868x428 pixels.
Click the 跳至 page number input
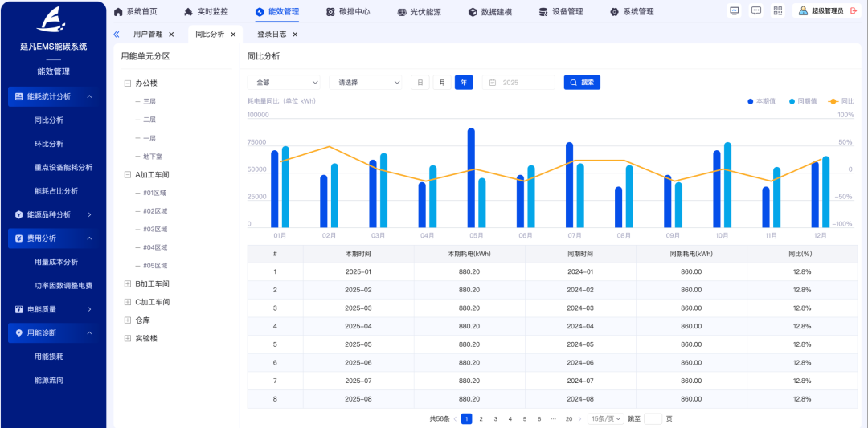pyautogui.click(x=653, y=419)
